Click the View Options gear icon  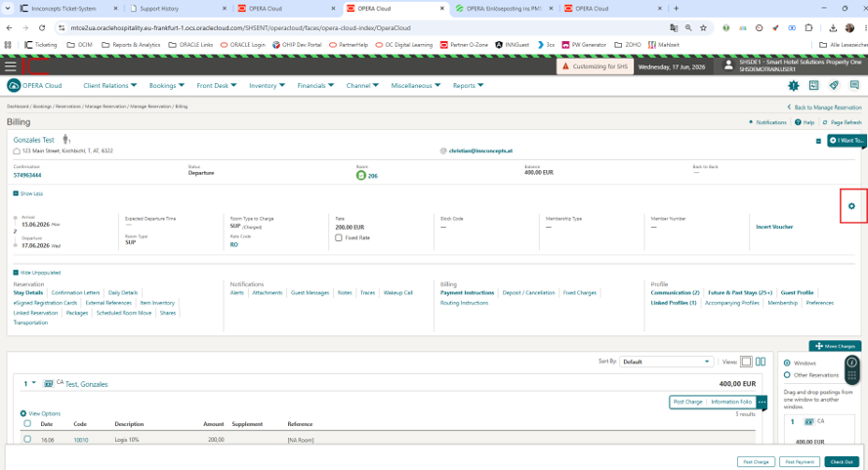pyautogui.click(x=23, y=413)
